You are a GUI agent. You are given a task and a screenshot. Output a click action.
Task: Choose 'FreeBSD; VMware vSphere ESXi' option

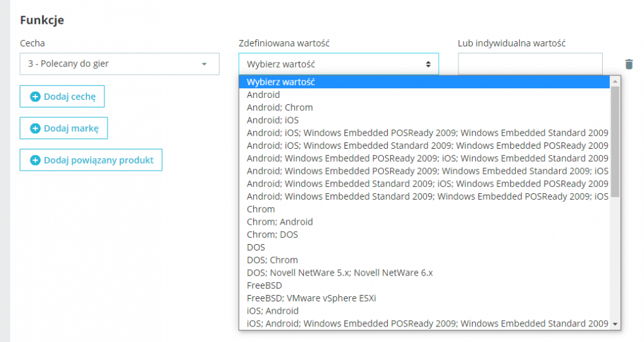(311, 298)
